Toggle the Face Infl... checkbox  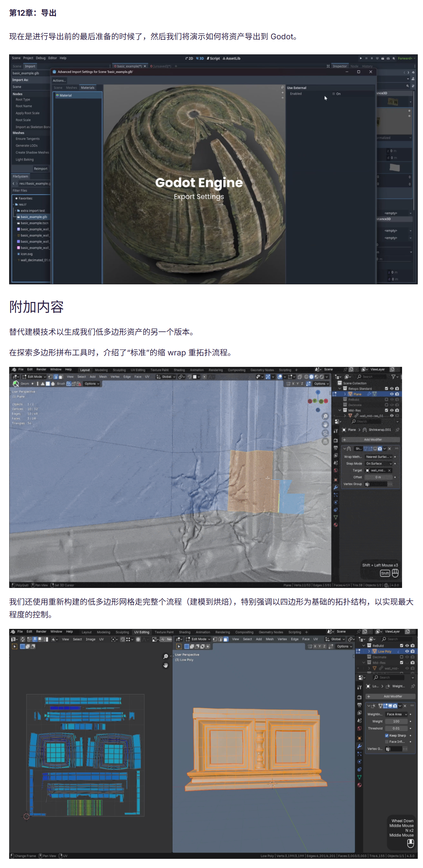387,742
